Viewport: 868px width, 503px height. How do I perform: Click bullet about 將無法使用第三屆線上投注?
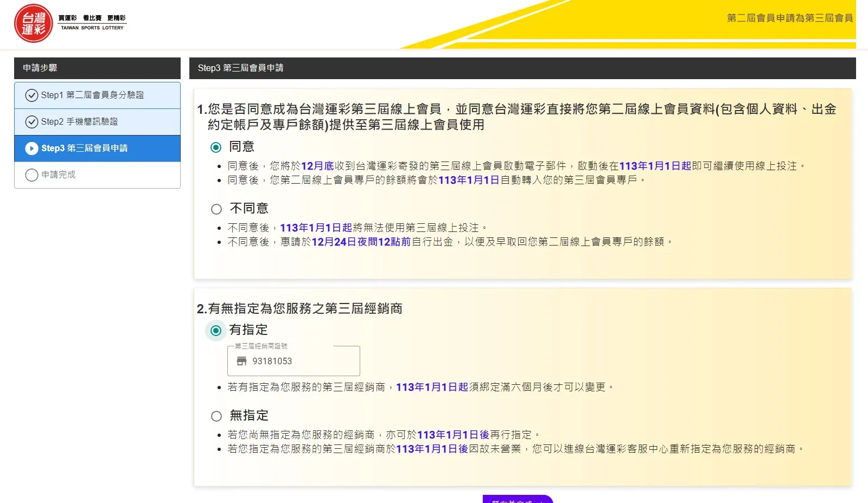(x=358, y=228)
